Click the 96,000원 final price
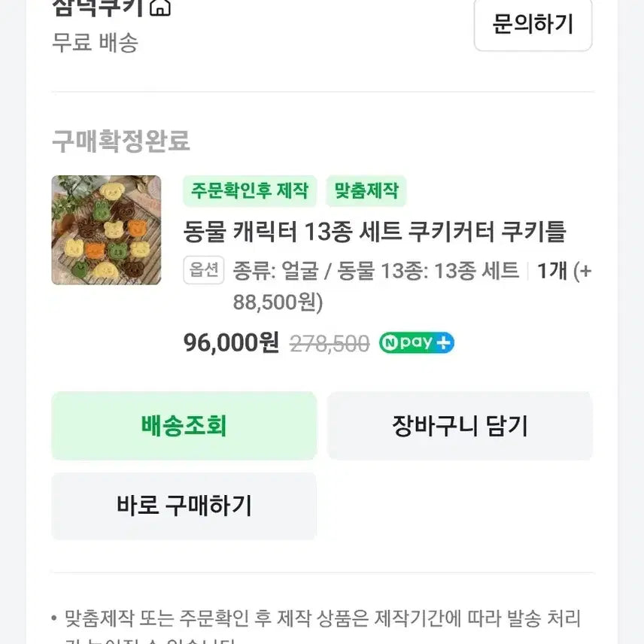The width and height of the screenshot is (644, 644). pos(231,343)
